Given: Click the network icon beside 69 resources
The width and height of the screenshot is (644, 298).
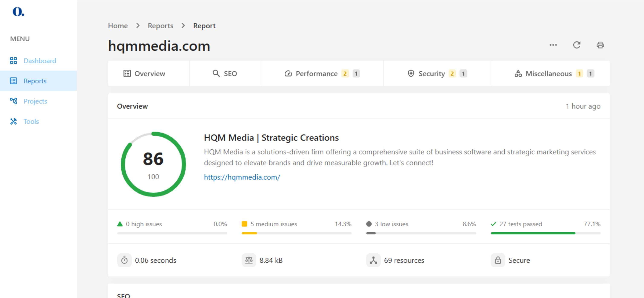Looking at the screenshot, I should pyautogui.click(x=373, y=260).
